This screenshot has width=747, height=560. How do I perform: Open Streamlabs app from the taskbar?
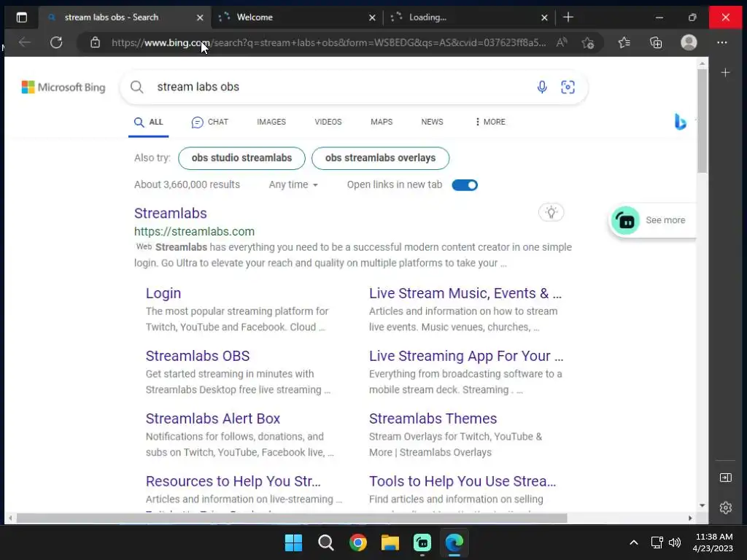[422, 542]
